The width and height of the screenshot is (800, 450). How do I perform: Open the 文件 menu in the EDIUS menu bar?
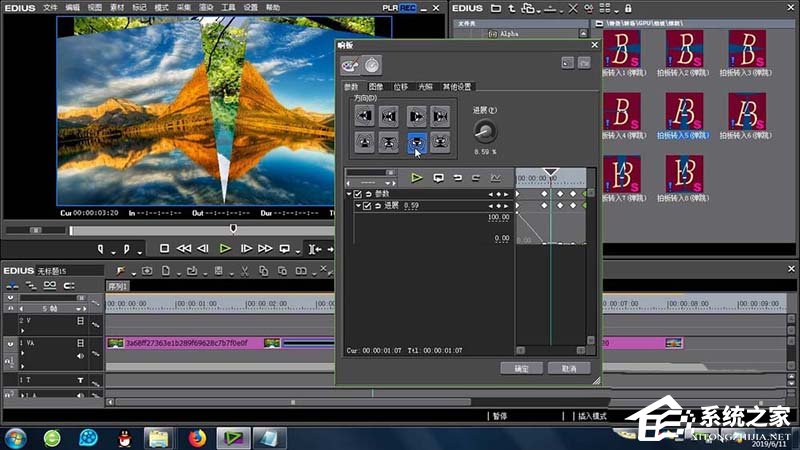pyautogui.click(x=50, y=7)
